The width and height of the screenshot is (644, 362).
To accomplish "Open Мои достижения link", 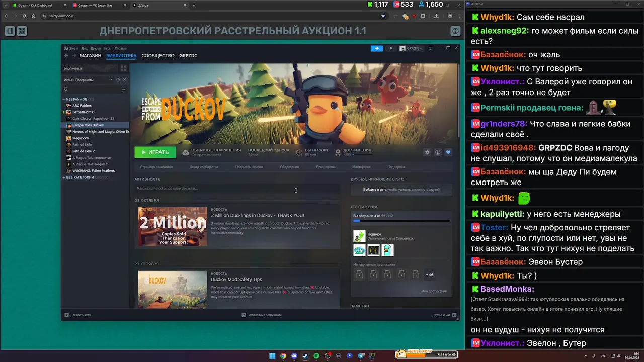I will click(434, 291).
